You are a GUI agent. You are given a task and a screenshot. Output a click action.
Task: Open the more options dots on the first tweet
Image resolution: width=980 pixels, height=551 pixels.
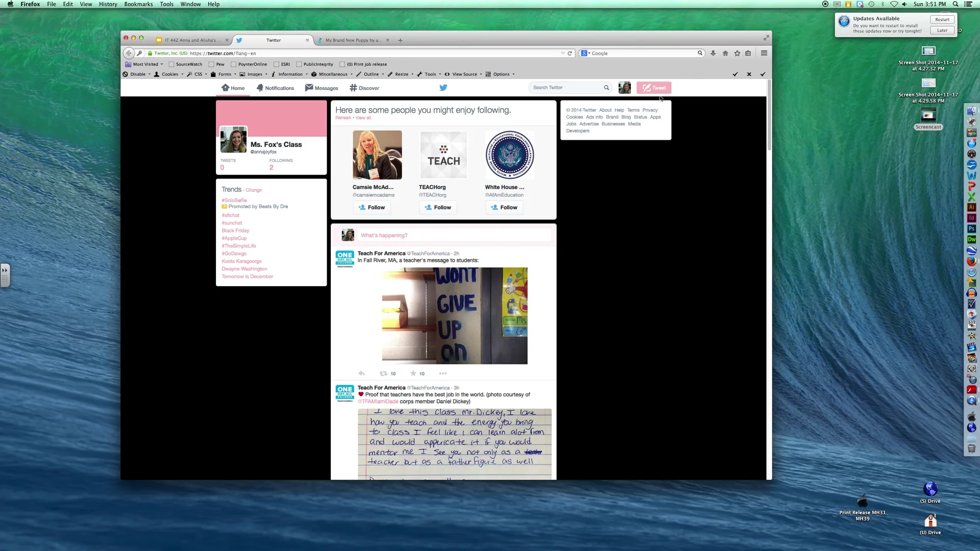(443, 373)
